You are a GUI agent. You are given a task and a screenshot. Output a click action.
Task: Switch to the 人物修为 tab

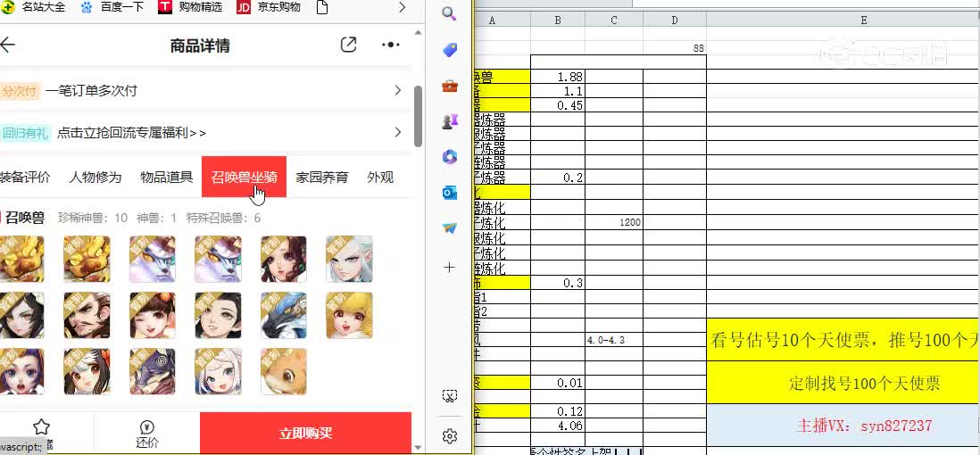pyautogui.click(x=95, y=178)
